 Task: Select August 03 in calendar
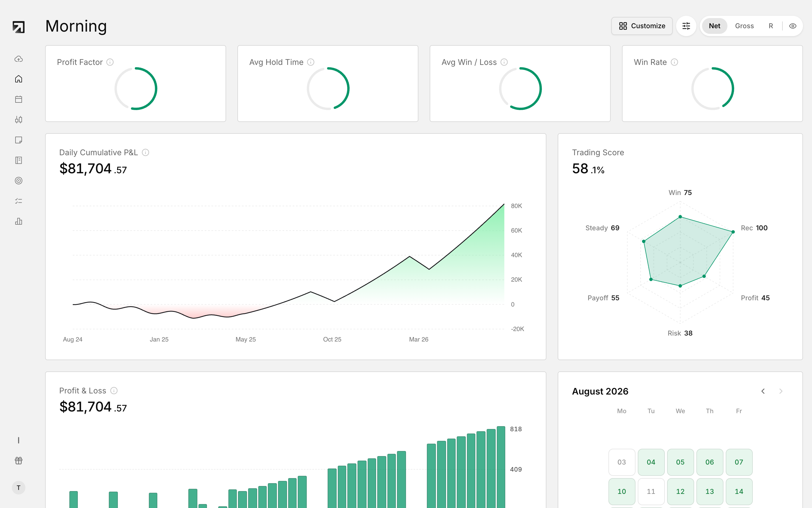tap(622, 462)
